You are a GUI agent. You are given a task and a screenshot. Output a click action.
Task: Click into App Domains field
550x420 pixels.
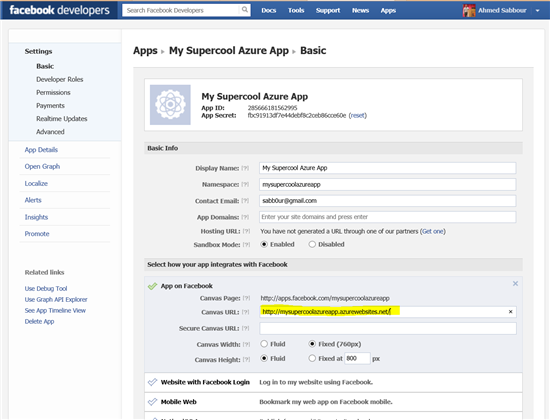388,217
